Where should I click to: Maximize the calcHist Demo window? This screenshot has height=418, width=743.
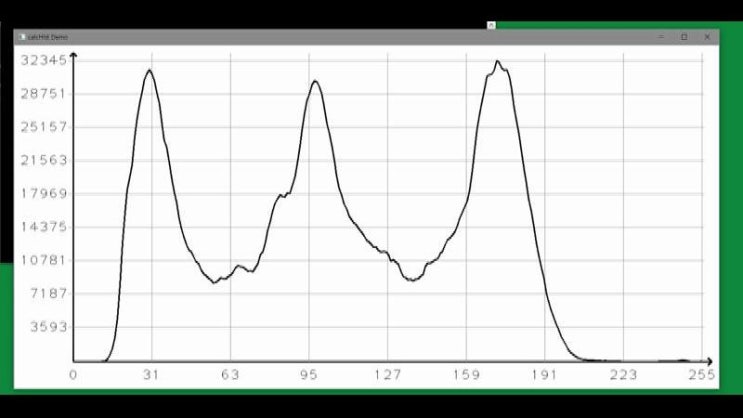(684, 37)
